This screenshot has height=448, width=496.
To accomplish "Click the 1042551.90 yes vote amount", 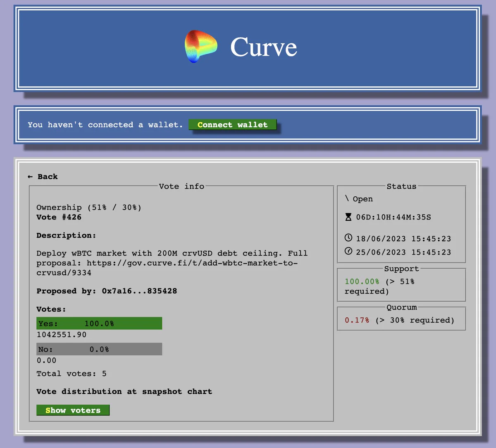I will [x=62, y=335].
